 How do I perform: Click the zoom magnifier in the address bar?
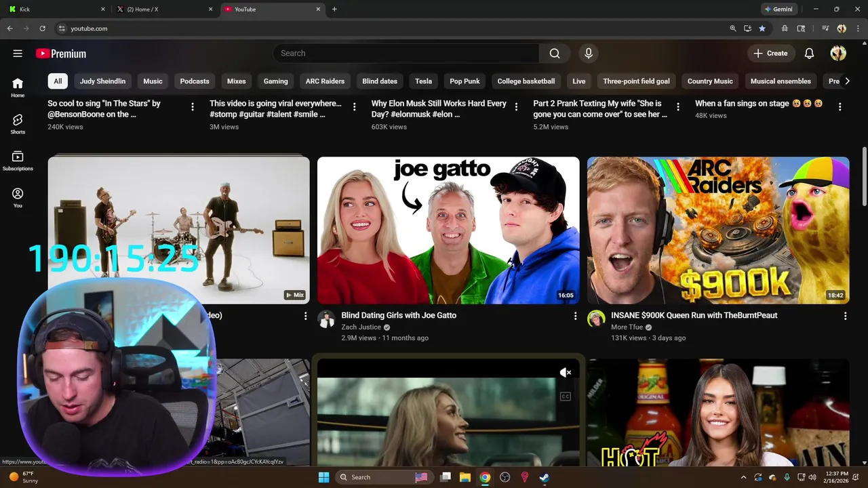733,28
